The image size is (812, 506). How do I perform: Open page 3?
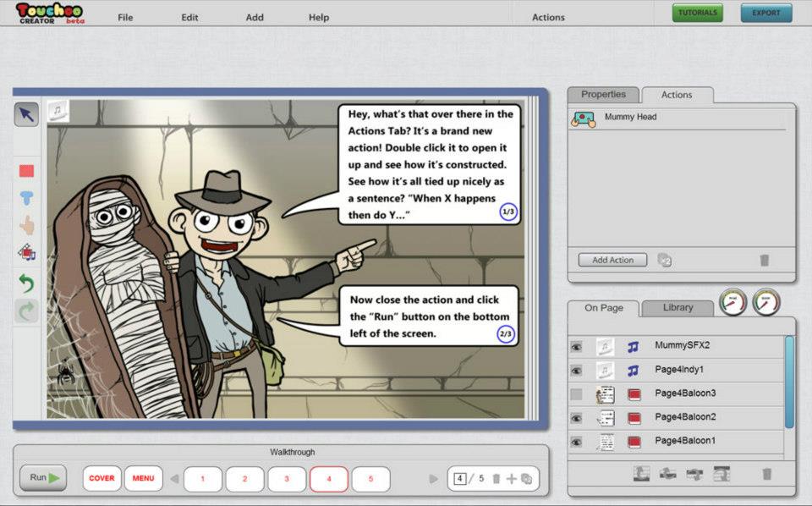tap(287, 479)
